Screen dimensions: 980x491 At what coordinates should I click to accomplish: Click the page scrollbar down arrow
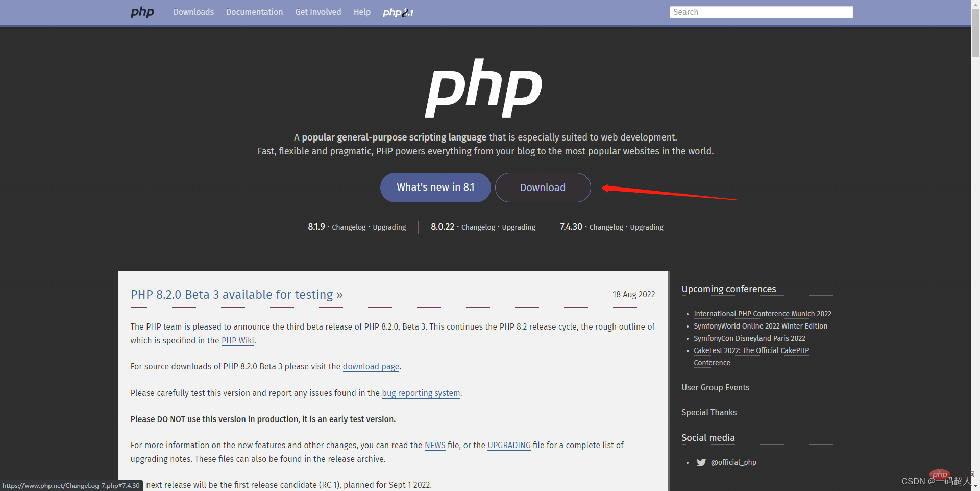click(x=975, y=486)
